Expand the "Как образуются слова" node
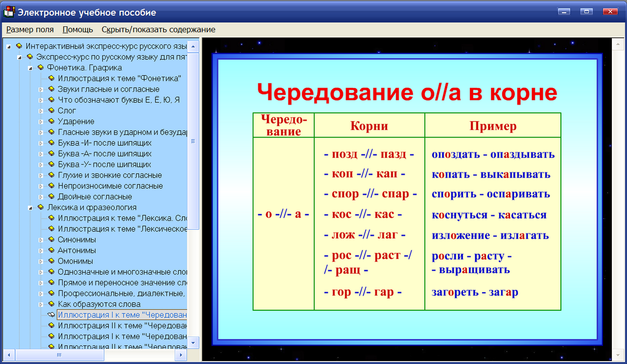This screenshot has height=364, width=627. click(41, 304)
